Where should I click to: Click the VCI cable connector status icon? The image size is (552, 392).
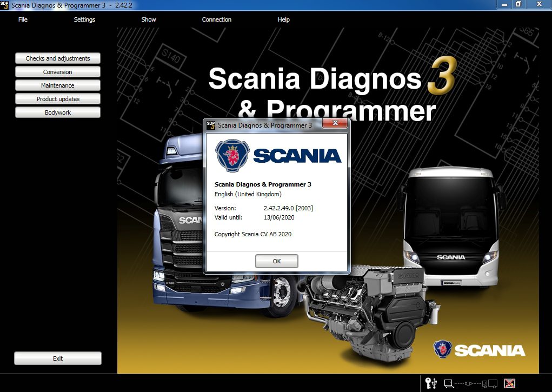click(x=468, y=383)
